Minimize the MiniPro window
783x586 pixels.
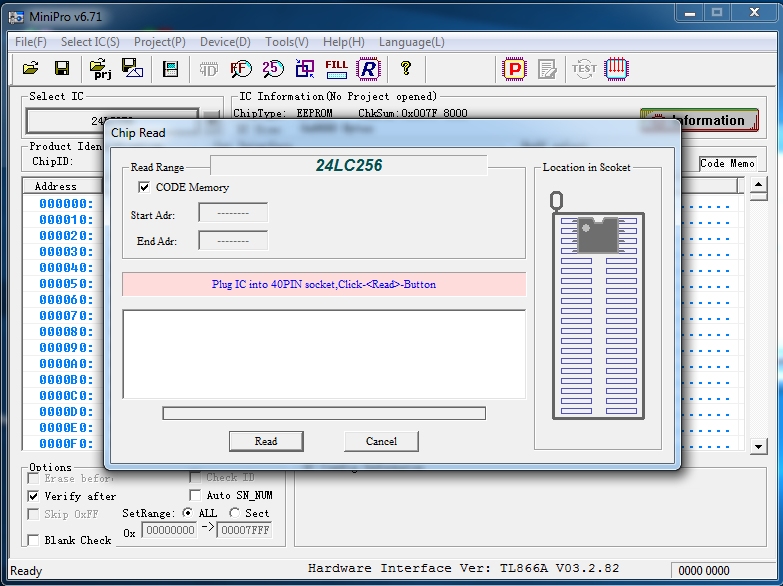tap(690, 13)
